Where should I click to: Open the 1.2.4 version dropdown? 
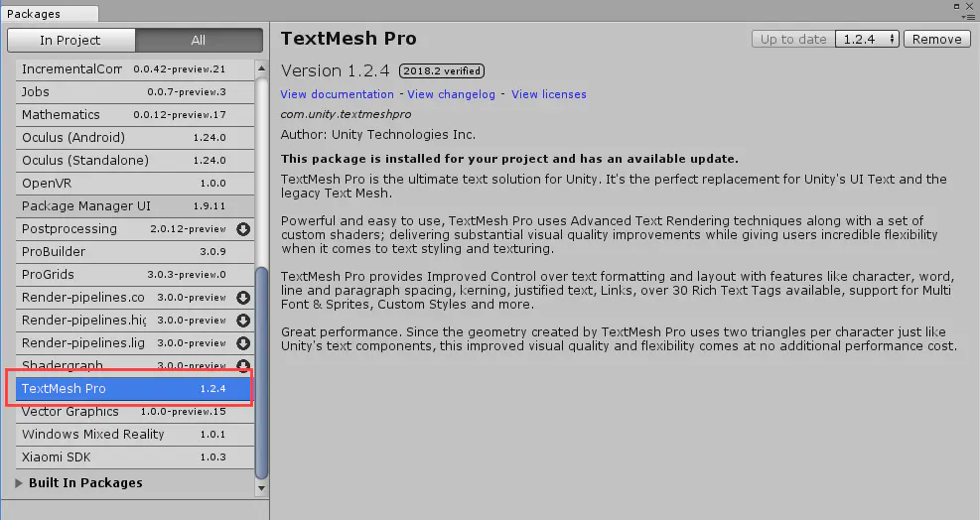868,39
